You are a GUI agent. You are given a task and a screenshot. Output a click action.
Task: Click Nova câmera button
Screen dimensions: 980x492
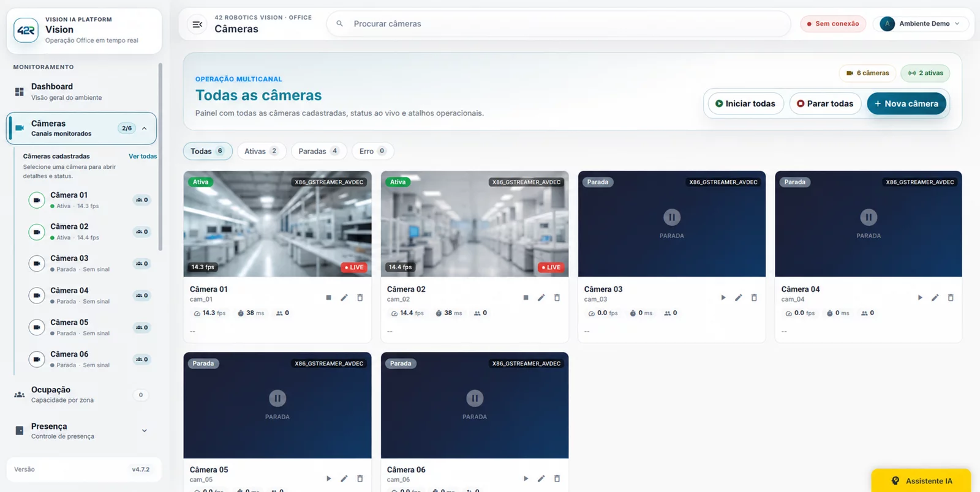[x=907, y=103]
